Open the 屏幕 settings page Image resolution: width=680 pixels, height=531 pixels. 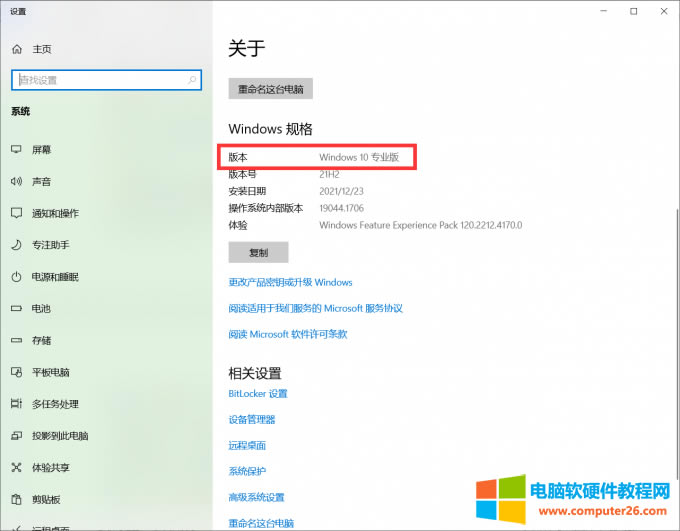tap(42, 150)
